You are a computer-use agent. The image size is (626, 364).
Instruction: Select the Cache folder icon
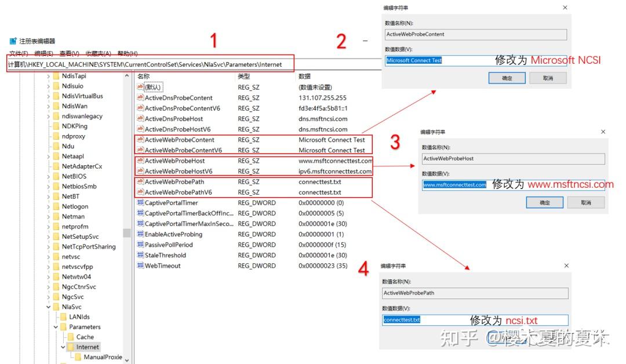[71, 337]
